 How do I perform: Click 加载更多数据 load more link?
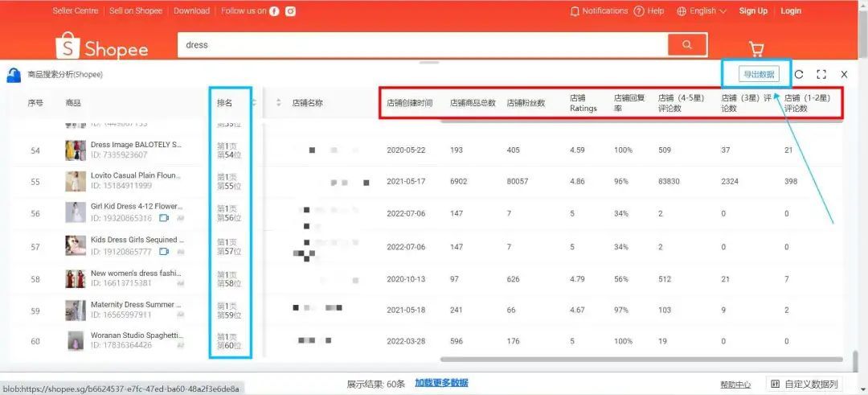point(441,383)
